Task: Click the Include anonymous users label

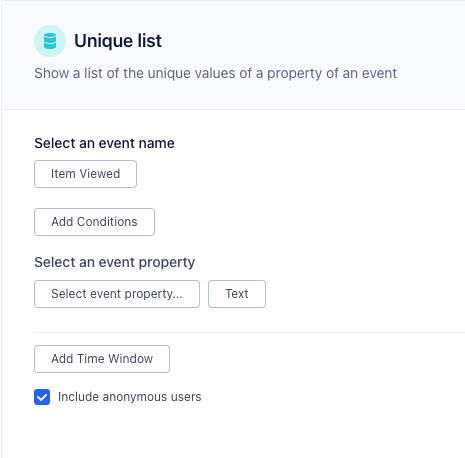Action: click(x=130, y=397)
